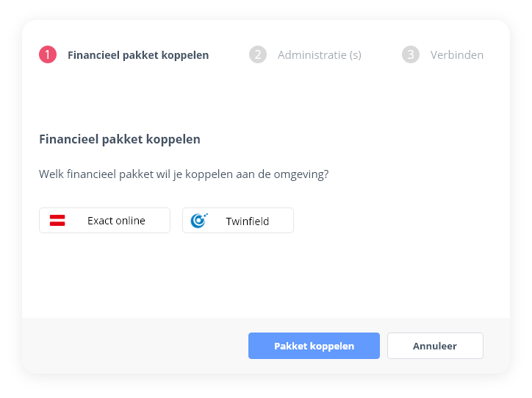This screenshot has height=398, width=532.
Task: Jump to the 'Verbinden' step
Action: [457, 55]
